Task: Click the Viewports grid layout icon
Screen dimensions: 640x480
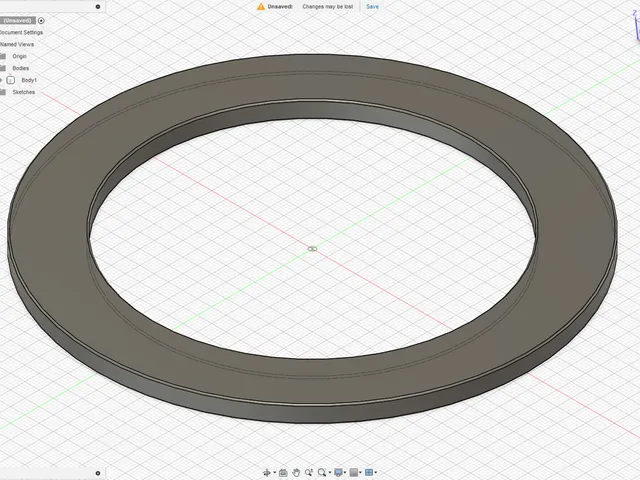Action: 369,472
